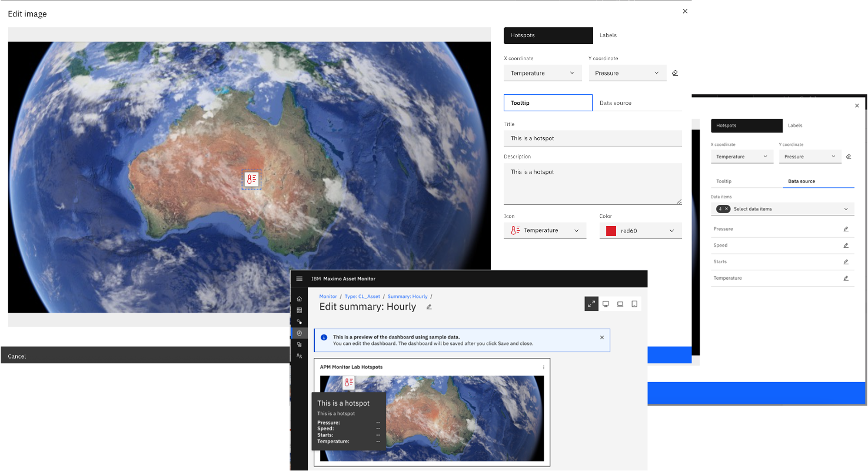Open the X coordinate Temperature dropdown
This screenshot has height=471, width=868.
tap(543, 72)
